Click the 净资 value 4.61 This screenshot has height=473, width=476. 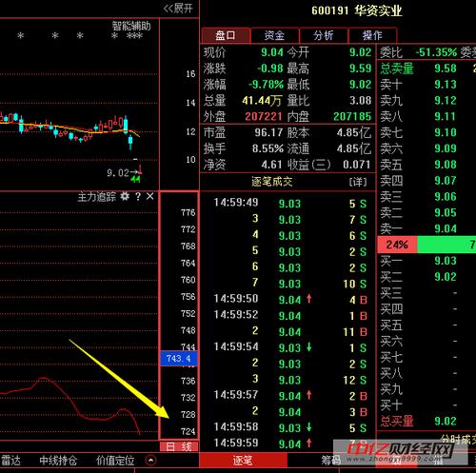[271, 165]
